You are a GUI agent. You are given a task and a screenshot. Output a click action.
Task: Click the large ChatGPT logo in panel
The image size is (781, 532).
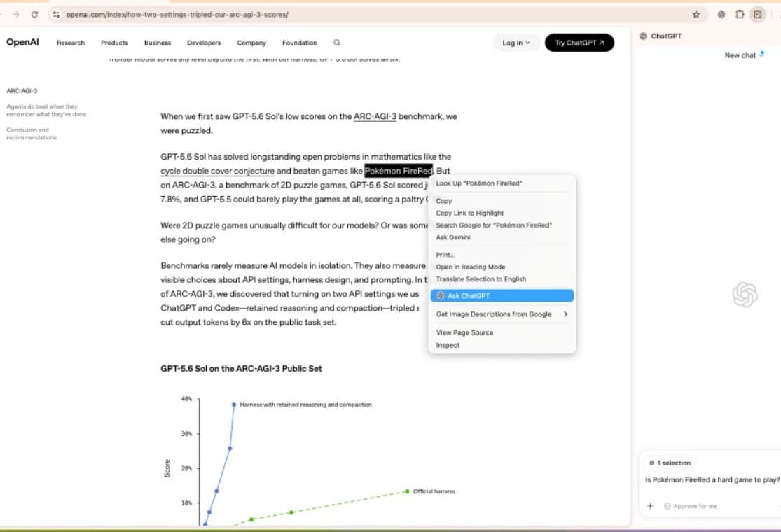(745, 295)
